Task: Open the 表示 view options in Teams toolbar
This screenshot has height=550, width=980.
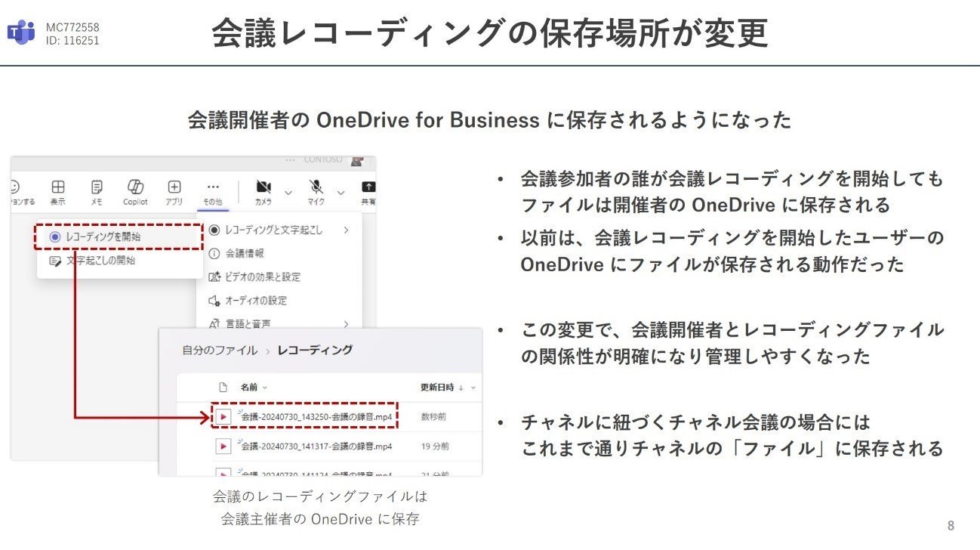Action: pos(57,192)
